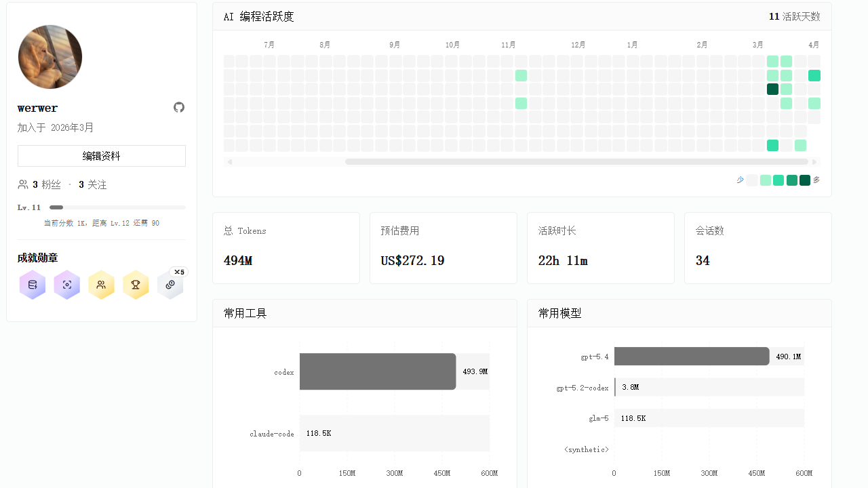The width and height of the screenshot is (868, 488).
Task: Click the scan-focus achievement badge
Action: [x=67, y=285]
